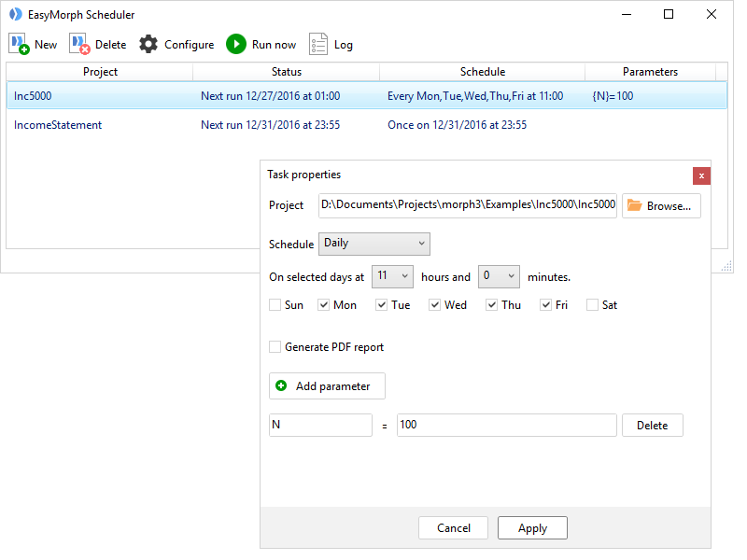Uncheck the Thu checkbox
The height and width of the screenshot is (560, 747).
tap(492, 305)
